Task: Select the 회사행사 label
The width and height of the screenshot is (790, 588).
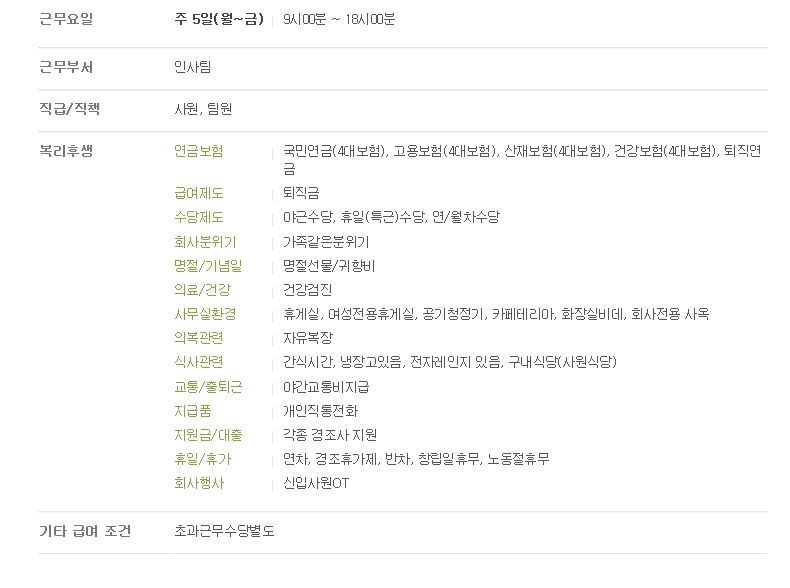Action: 199,483
